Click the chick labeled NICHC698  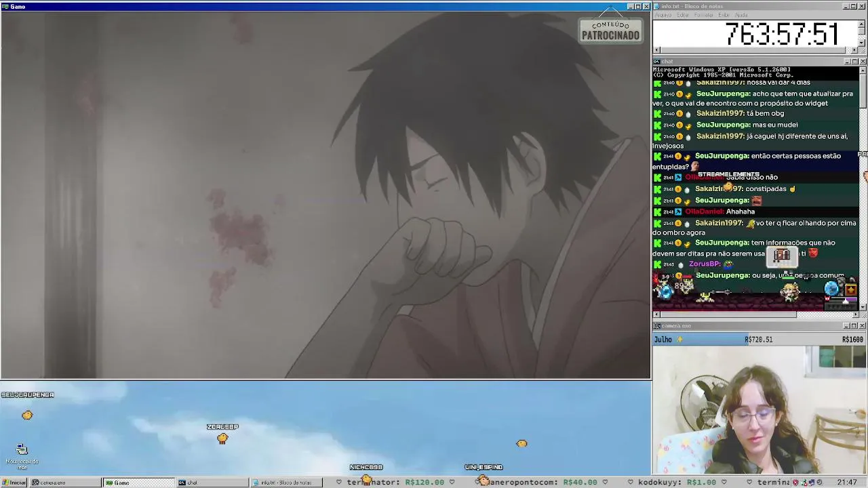367,480
